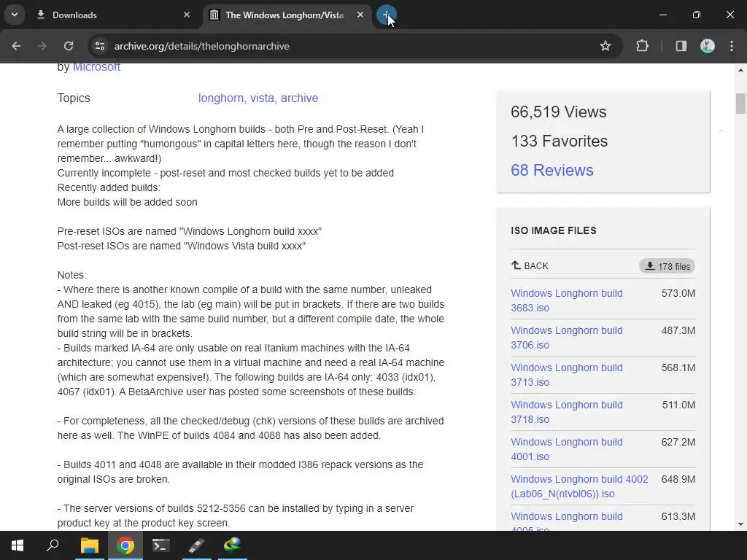Open the terminal taskbar icon
Image resolution: width=747 pixels, height=560 pixels.
pos(161,545)
